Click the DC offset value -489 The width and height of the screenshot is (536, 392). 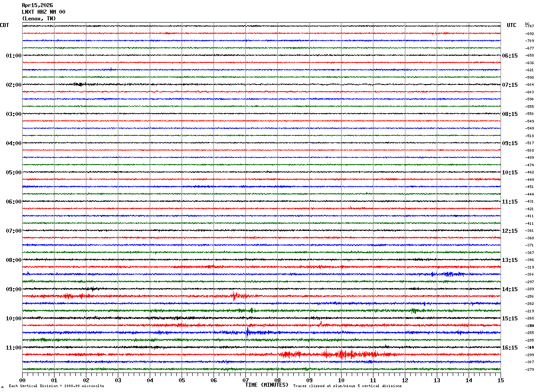[530, 158]
